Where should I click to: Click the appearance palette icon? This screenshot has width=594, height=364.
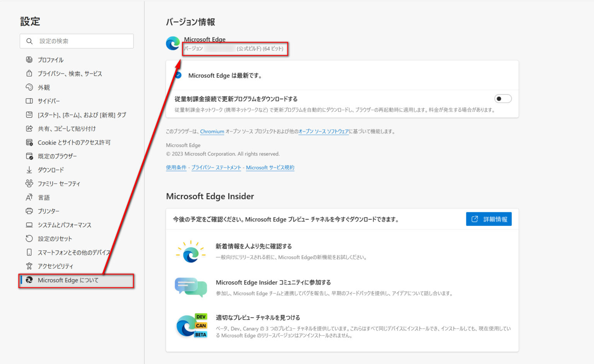point(29,87)
